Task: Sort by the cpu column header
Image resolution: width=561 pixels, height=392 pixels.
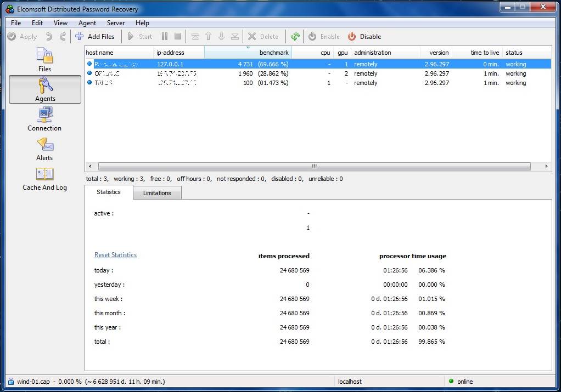Action: [x=313, y=53]
